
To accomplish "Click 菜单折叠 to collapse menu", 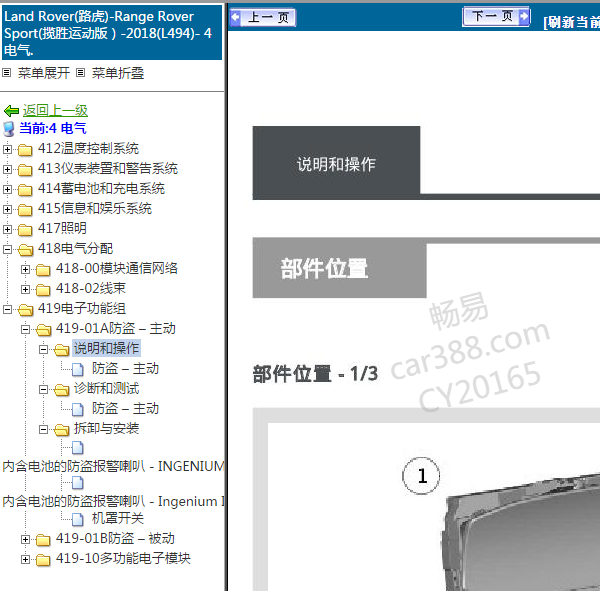I will (118, 73).
